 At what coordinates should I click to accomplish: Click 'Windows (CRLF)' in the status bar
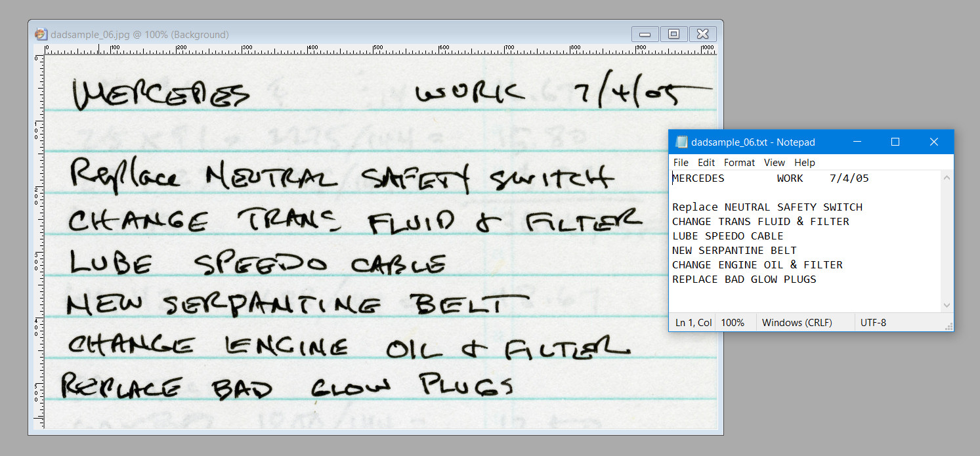click(x=797, y=323)
